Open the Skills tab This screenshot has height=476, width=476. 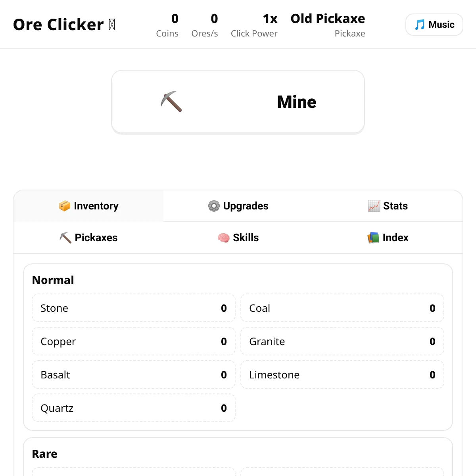(238, 238)
